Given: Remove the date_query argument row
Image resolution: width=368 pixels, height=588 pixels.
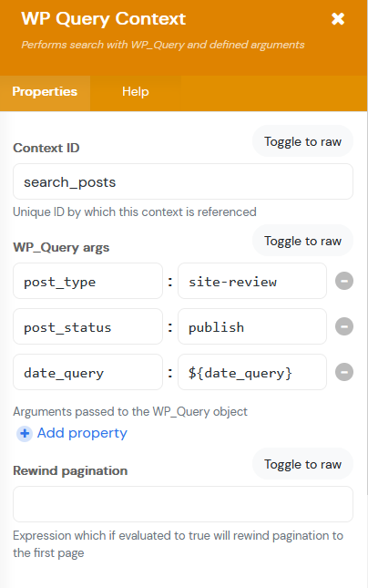Looking at the screenshot, I should tap(344, 372).
